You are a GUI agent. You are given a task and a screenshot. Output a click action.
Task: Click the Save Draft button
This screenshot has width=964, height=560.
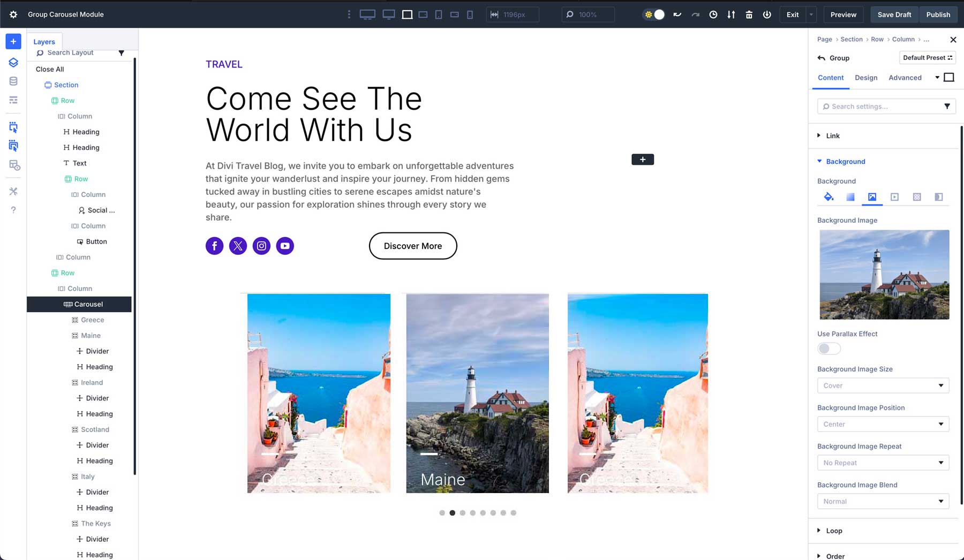pos(894,14)
